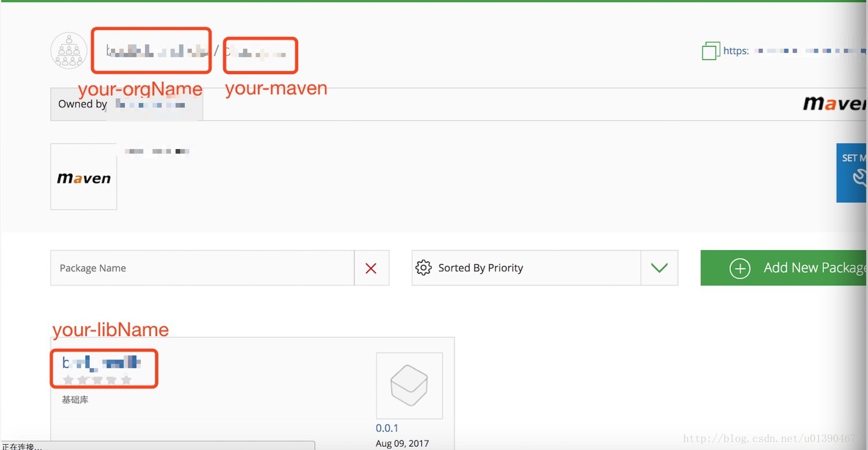Screen dimensions: 868x450
Task: Open the Sorted By Priority dropdown arrow
Action: [x=659, y=268]
